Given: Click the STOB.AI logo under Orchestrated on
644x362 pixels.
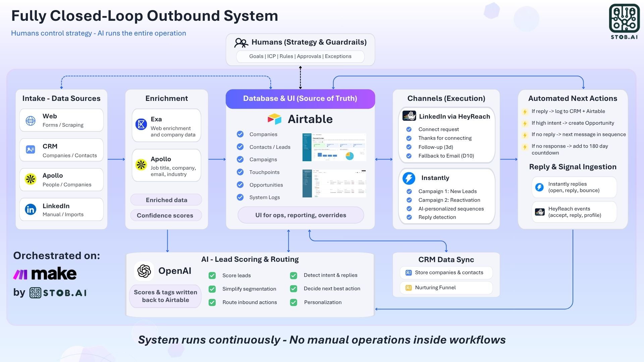Looking at the screenshot, I should click(58, 293).
